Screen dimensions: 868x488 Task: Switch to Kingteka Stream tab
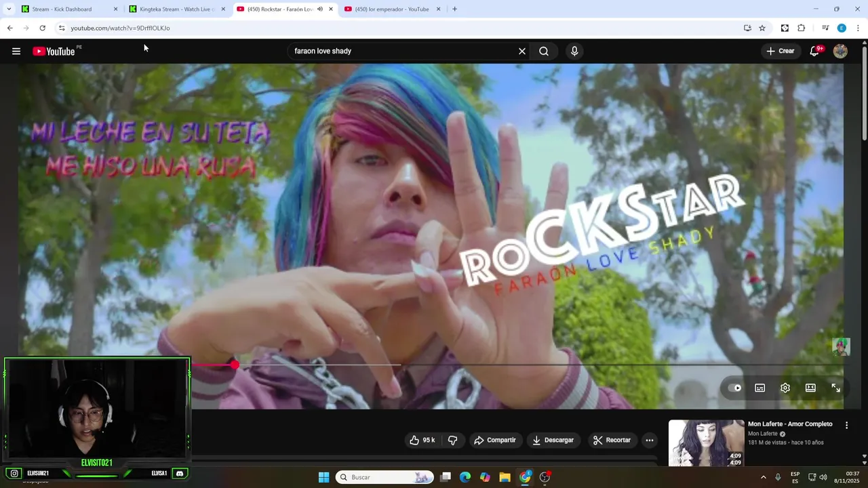(178, 9)
